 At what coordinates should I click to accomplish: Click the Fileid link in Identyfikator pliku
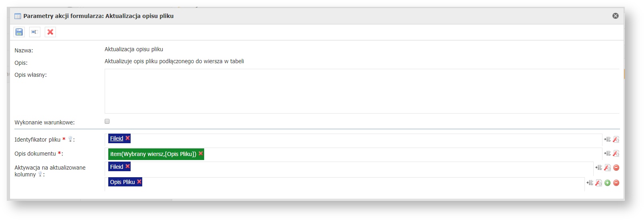[117, 138]
